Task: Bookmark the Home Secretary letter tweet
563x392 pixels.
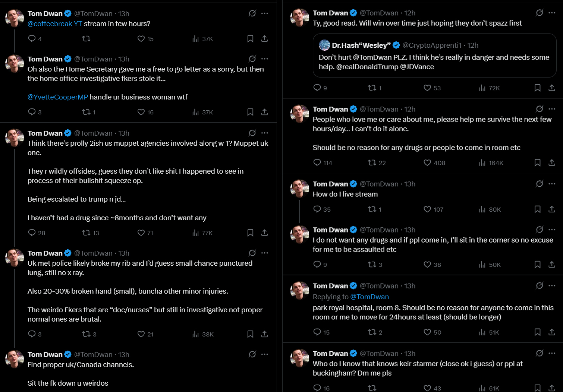Action: click(250, 112)
